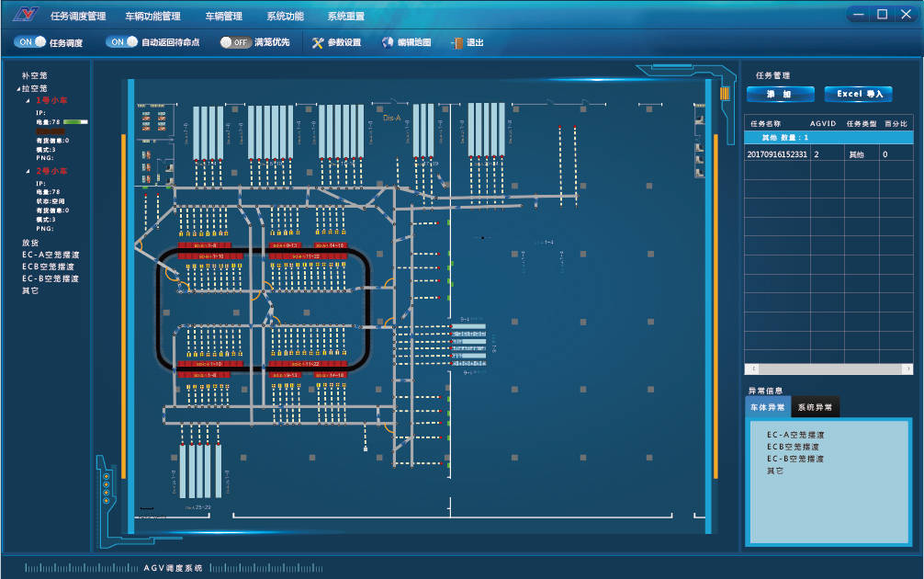Collapse the 1号小车 vehicle details

pyautogui.click(x=28, y=100)
